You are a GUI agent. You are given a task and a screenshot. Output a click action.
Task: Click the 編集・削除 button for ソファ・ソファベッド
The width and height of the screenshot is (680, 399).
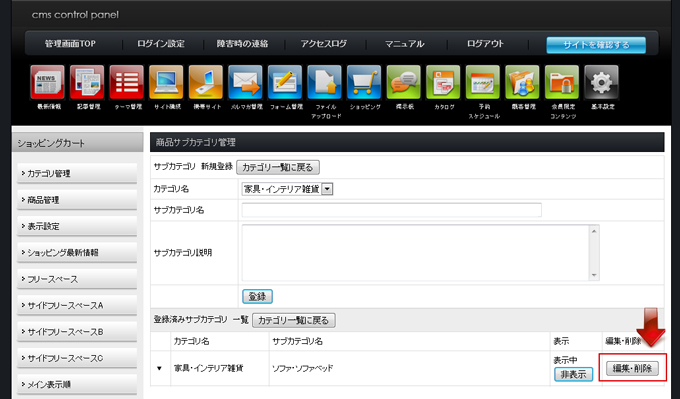click(x=632, y=369)
